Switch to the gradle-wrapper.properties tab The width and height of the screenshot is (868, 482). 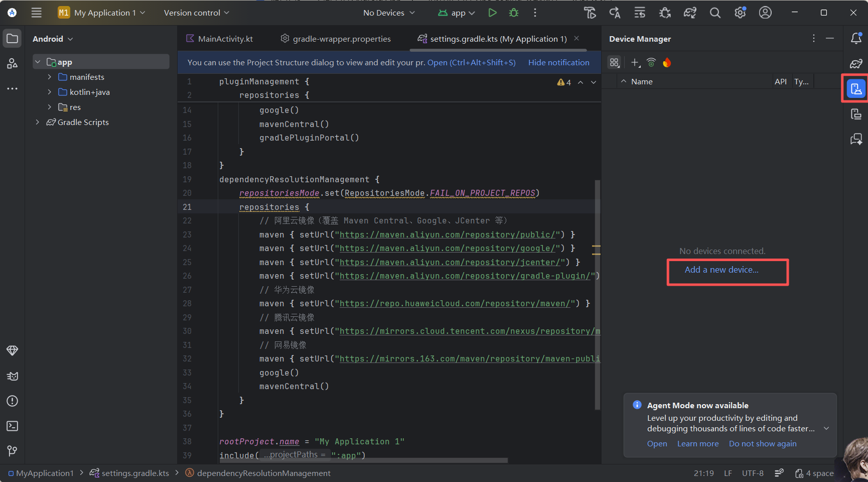click(341, 39)
